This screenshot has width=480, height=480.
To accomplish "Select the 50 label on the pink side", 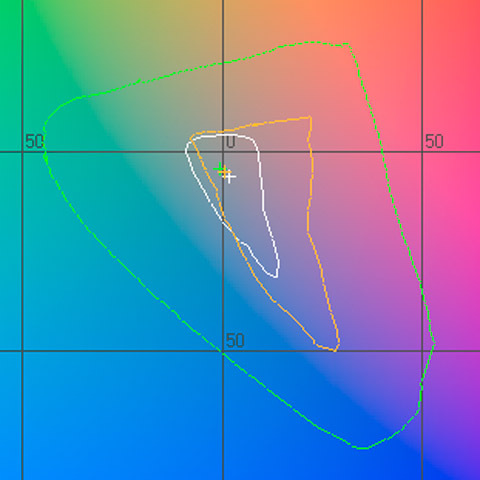I will tap(434, 142).
